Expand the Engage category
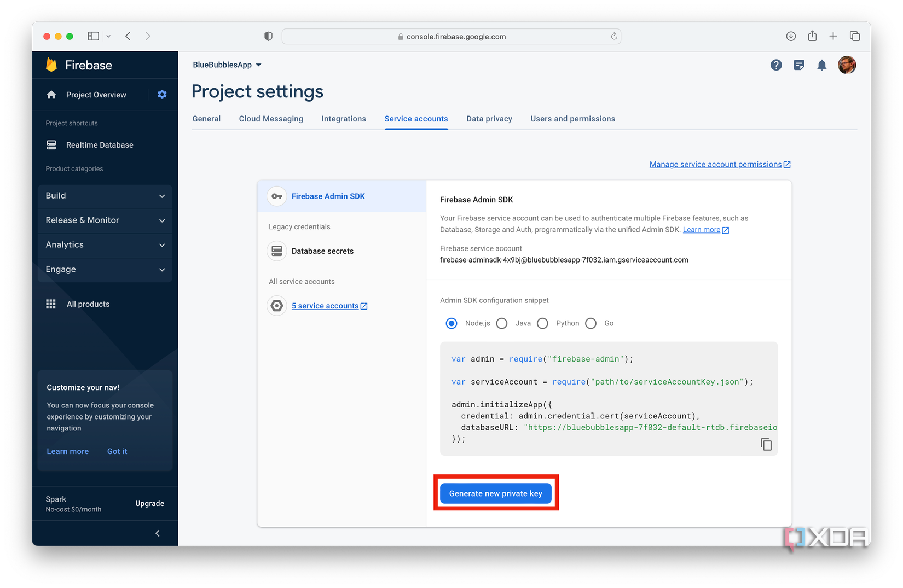903x588 pixels. click(x=105, y=270)
